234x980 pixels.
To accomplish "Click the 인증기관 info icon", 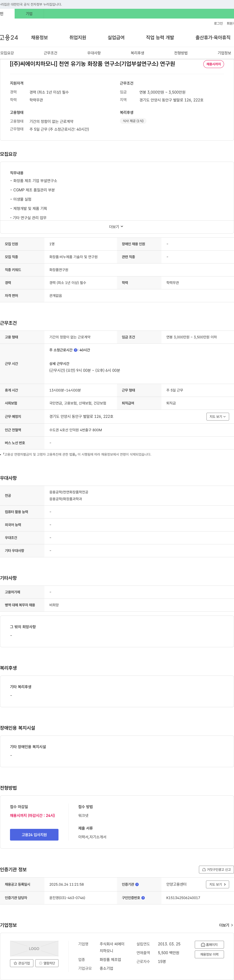I will point(137,884).
